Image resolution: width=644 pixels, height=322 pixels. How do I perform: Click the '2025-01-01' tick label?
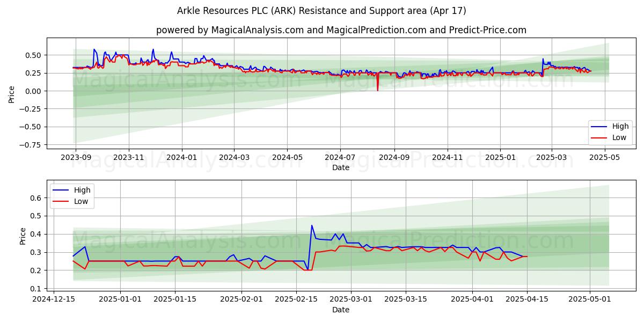click(x=120, y=299)
